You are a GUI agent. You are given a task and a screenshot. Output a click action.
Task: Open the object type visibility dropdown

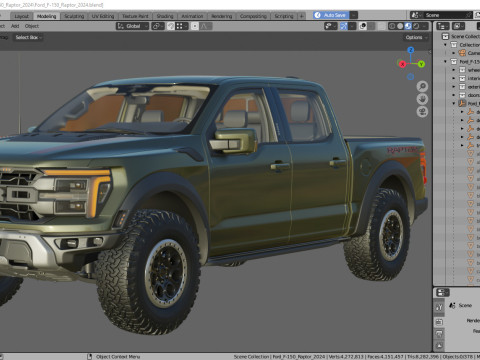pos(331,26)
